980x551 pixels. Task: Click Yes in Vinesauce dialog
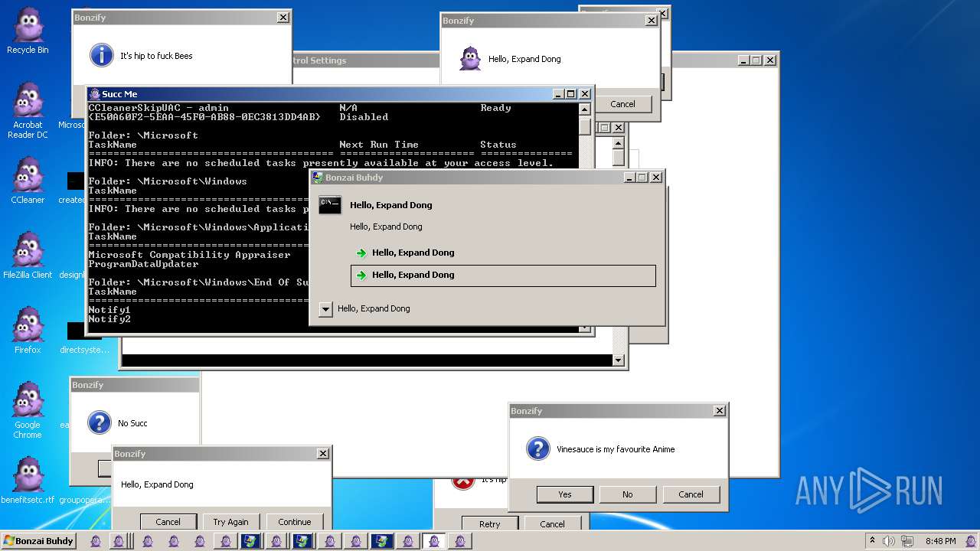[x=565, y=494]
